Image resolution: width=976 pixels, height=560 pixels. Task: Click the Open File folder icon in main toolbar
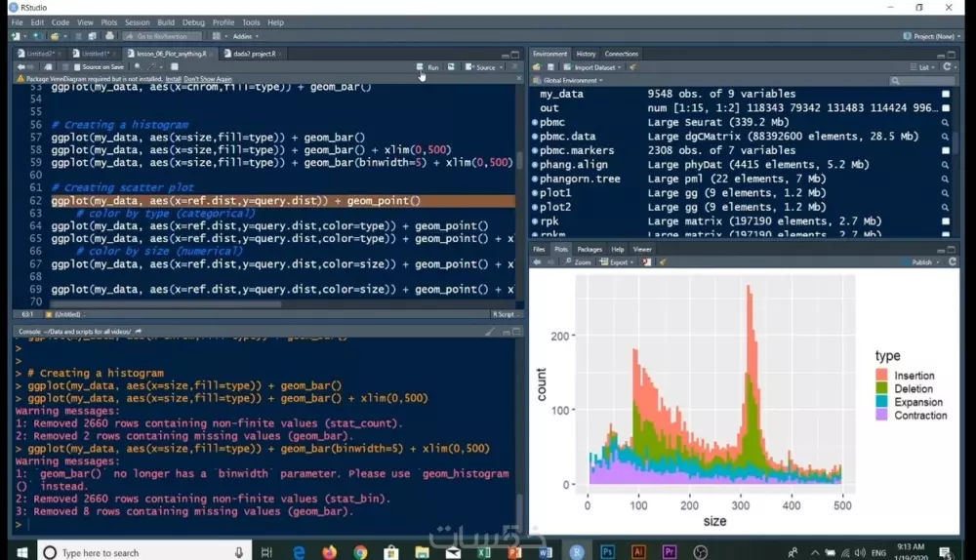pos(55,36)
